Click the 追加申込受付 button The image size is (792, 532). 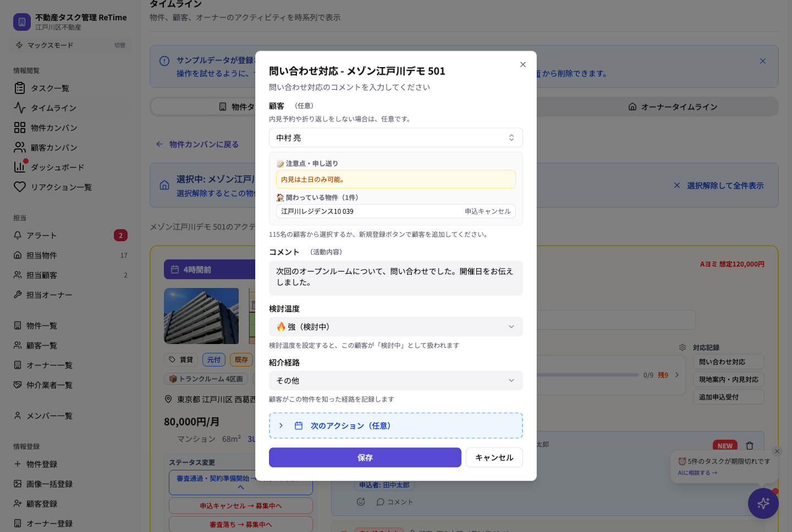(728, 397)
